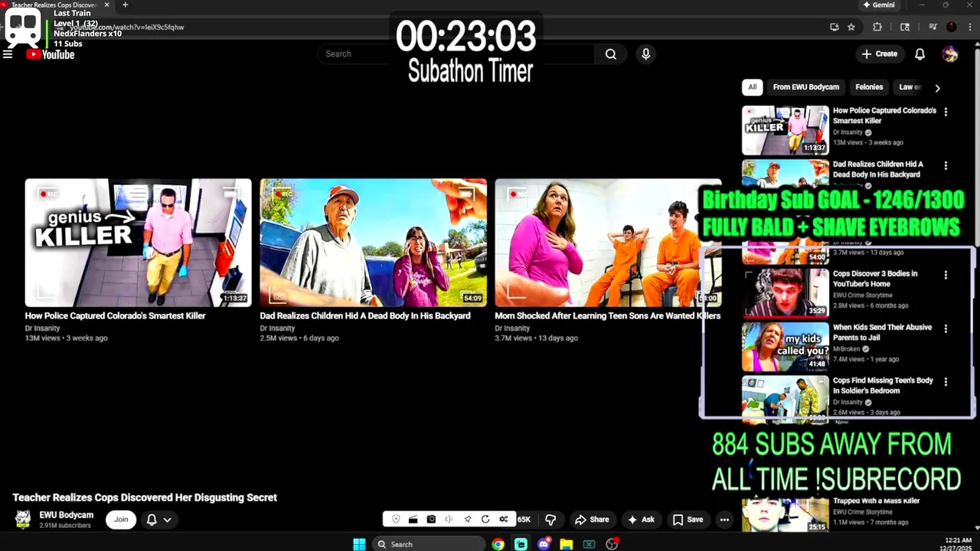The width and height of the screenshot is (980, 551).
Task: Open Chrome three-dot menu
Action: pos(969,27)
